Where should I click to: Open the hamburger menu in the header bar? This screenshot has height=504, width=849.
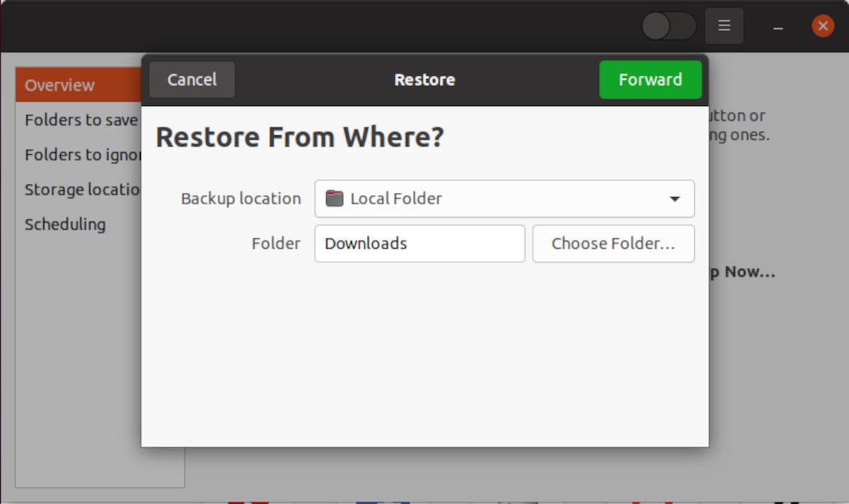(x=724, y=26)
